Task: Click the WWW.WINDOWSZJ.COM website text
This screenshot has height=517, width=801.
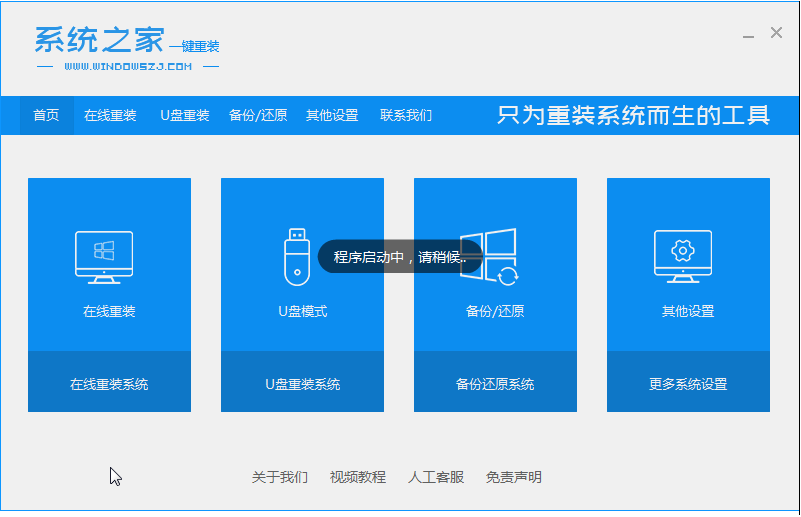Action: [x=128, y=66]
